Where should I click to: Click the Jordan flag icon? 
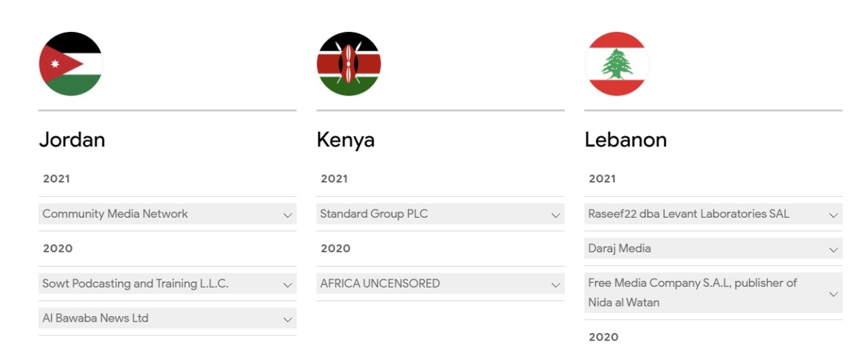71,64
